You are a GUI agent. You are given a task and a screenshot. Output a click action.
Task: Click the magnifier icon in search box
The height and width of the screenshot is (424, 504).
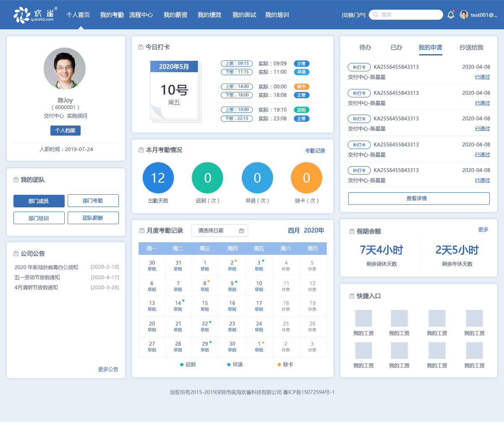point(376,15)
